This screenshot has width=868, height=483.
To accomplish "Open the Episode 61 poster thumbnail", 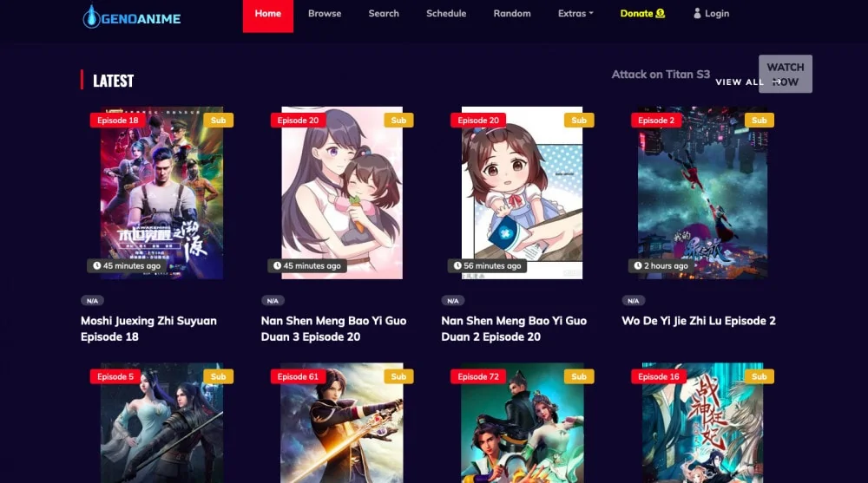I will coord(342,423).
